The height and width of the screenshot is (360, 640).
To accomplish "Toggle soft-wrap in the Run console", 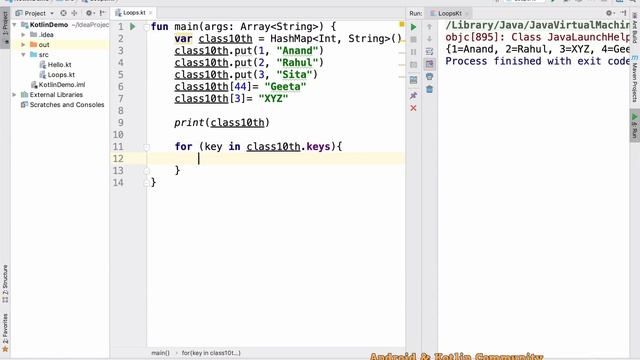I will pos(429,52).
